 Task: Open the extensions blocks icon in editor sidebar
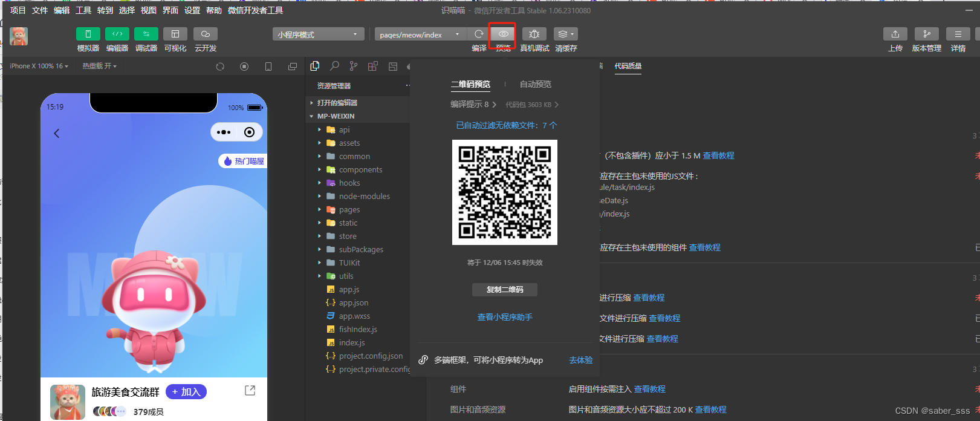tap(373, 66)
